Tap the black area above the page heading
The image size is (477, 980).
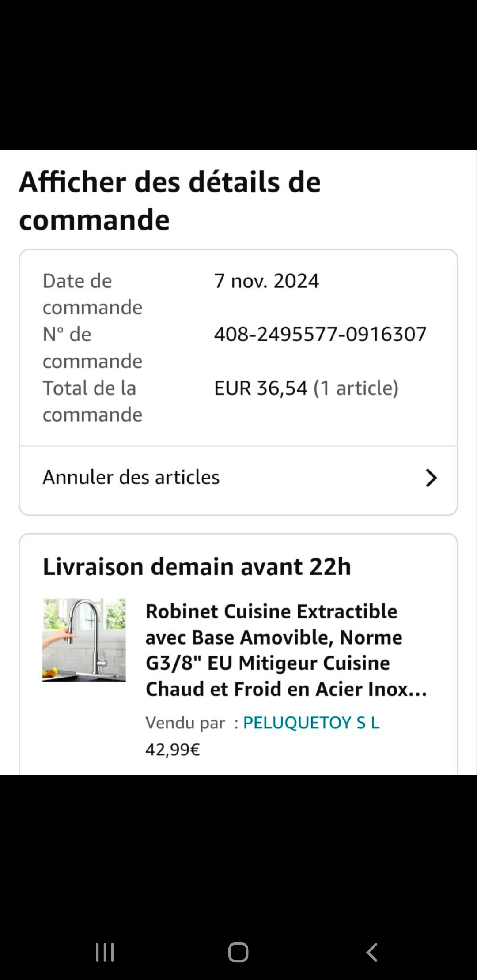point(238,75)
